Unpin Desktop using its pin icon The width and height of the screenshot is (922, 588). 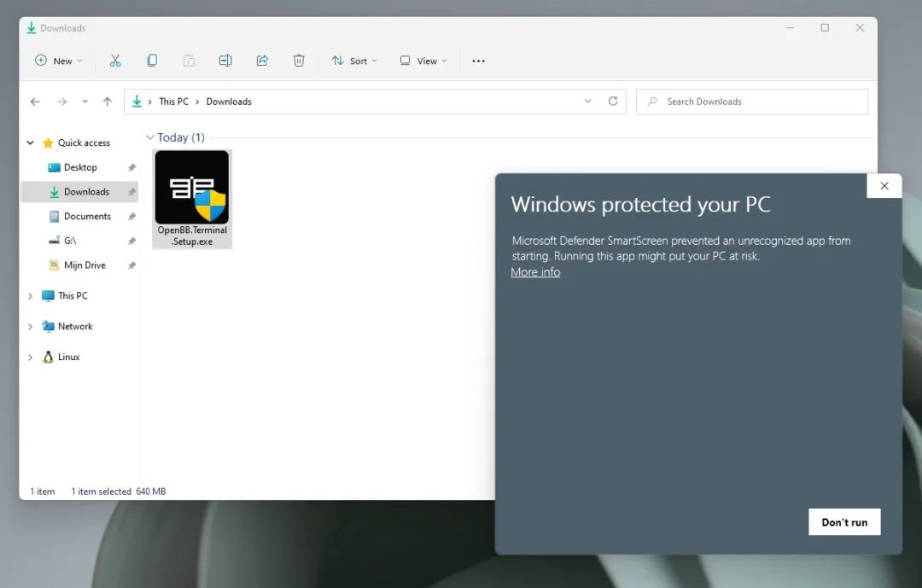131,167
